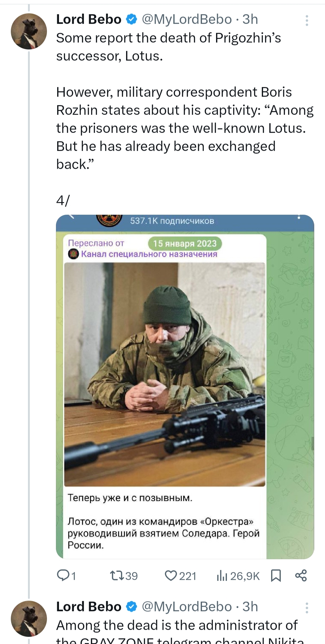Tap verified badge on the top tweet

coord(131,20)
